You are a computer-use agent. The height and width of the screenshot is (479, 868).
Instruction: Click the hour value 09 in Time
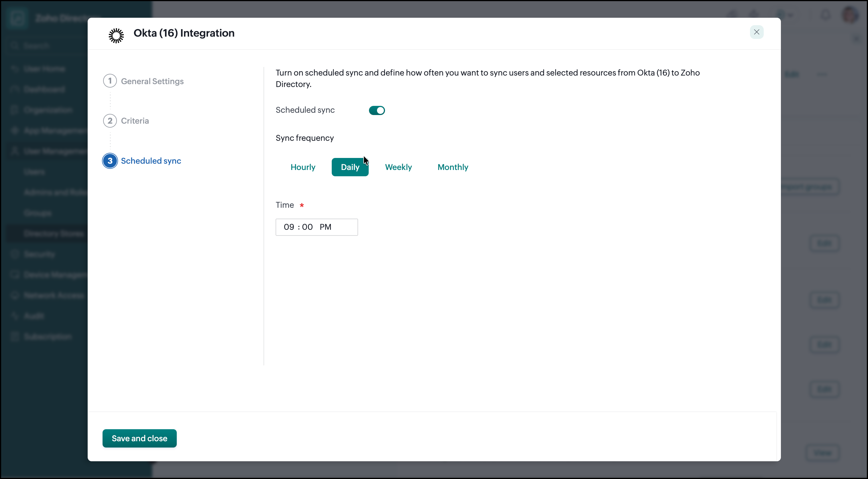(x=289, y=227)
